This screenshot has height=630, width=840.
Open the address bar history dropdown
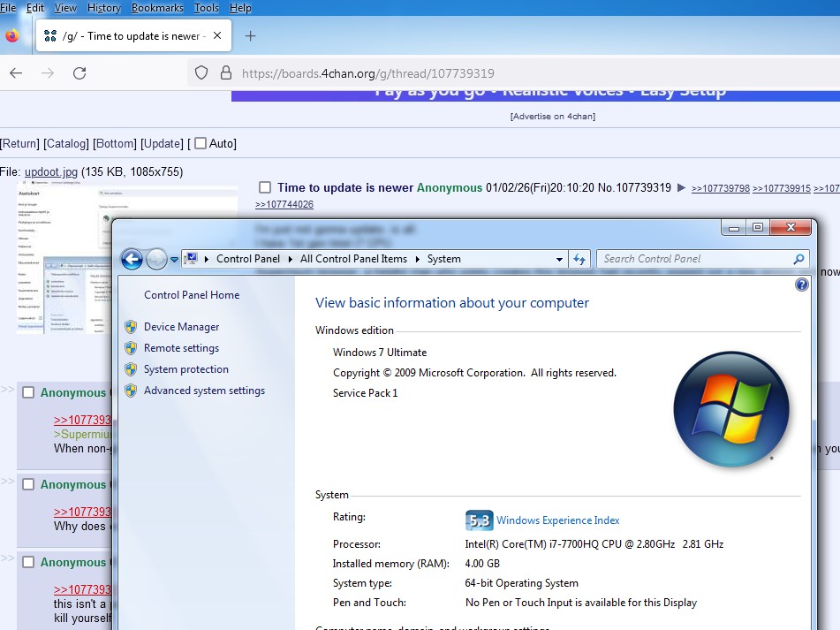[559, 259]
